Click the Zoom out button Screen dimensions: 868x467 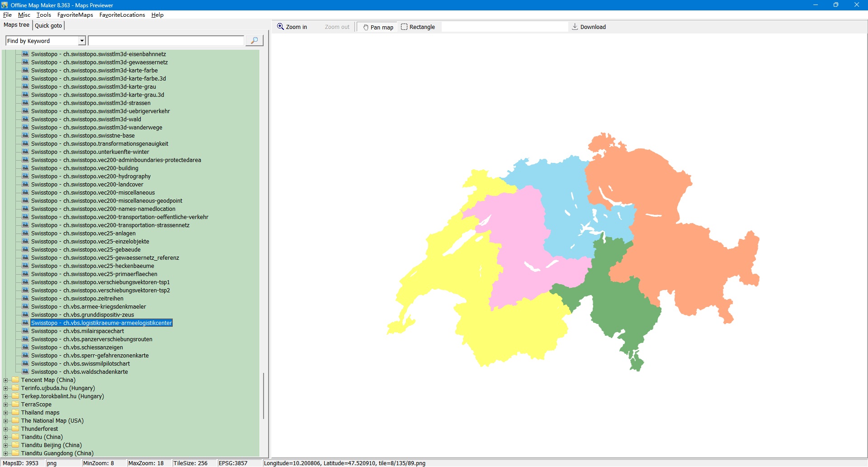point(337,27)
